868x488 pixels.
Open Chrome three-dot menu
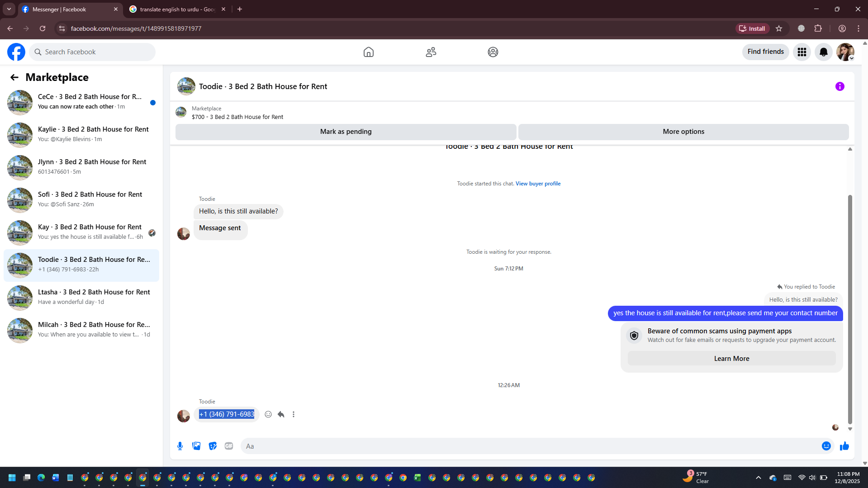(x=859, y=28)
